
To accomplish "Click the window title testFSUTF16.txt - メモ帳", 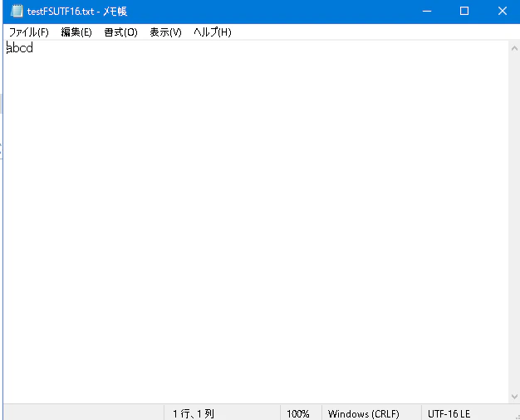I will [77, 12].
